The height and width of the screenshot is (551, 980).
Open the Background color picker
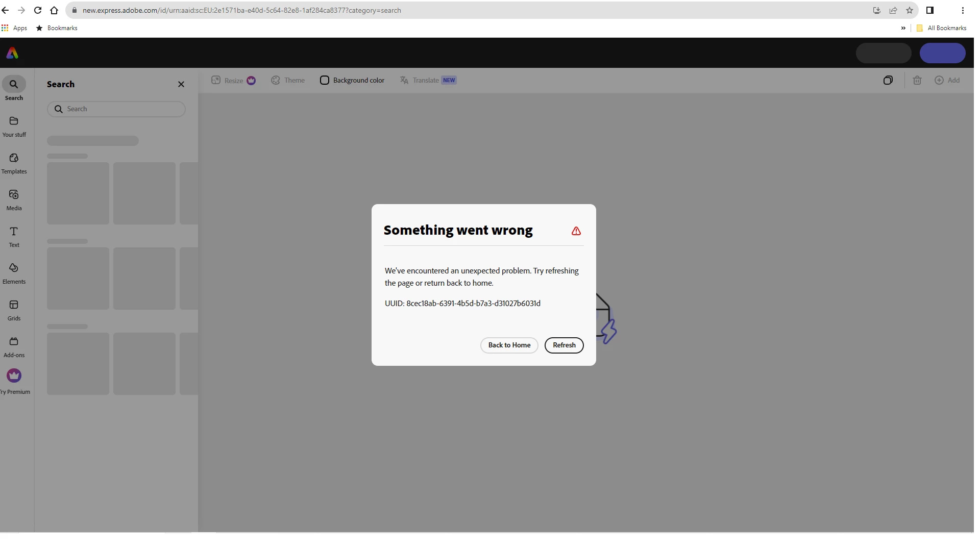[x=352, y=81]
